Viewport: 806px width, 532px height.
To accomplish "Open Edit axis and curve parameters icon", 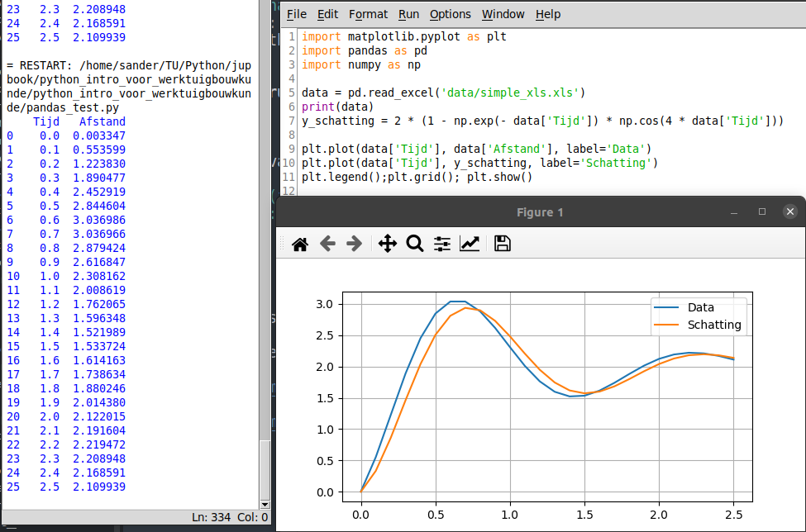I will tap(470, 244).
